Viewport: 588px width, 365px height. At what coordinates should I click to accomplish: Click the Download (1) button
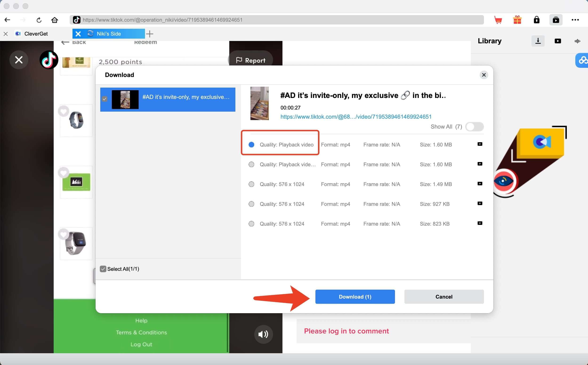pos(355,297)
